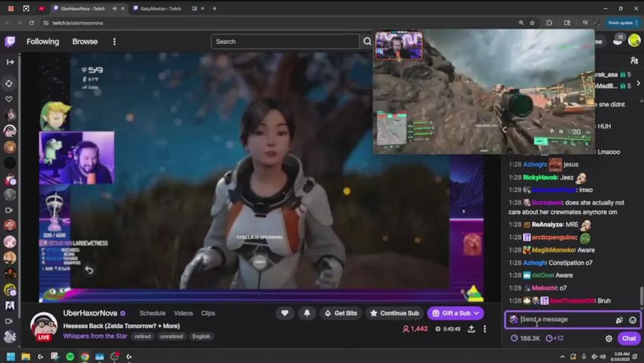Reload the page with the refresh icon
This screenshot has width=644, height=363.
tap(31, 23)
